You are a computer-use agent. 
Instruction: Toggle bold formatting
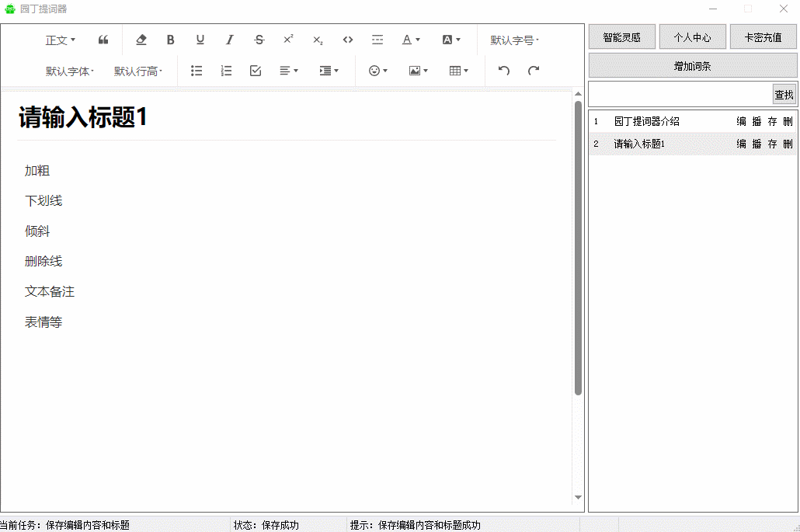click(x=171, y=40)
